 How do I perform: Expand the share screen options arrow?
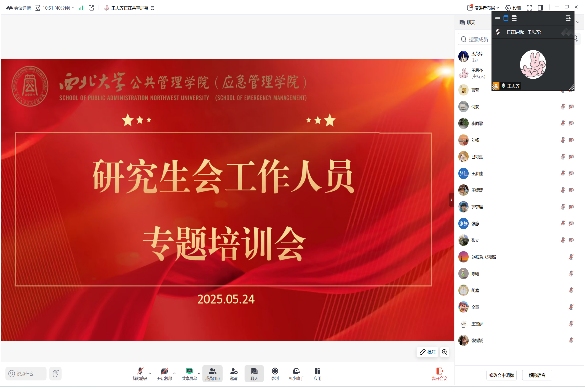pos(199,373)
